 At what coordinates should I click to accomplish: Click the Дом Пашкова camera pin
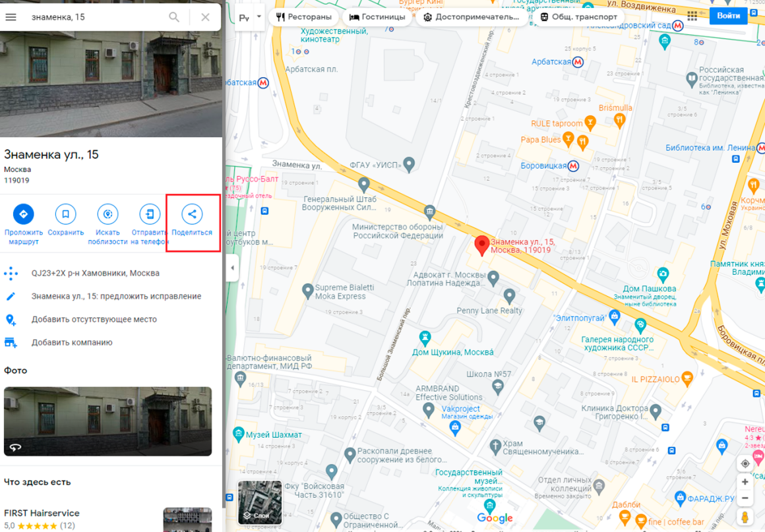[x=663, y=274]
